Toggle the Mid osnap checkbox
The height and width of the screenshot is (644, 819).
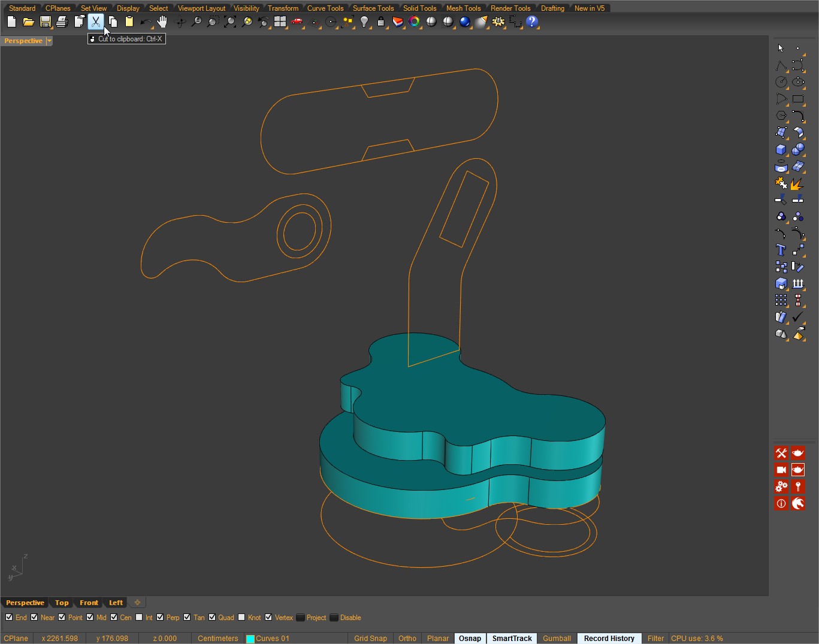coord(90,617)
